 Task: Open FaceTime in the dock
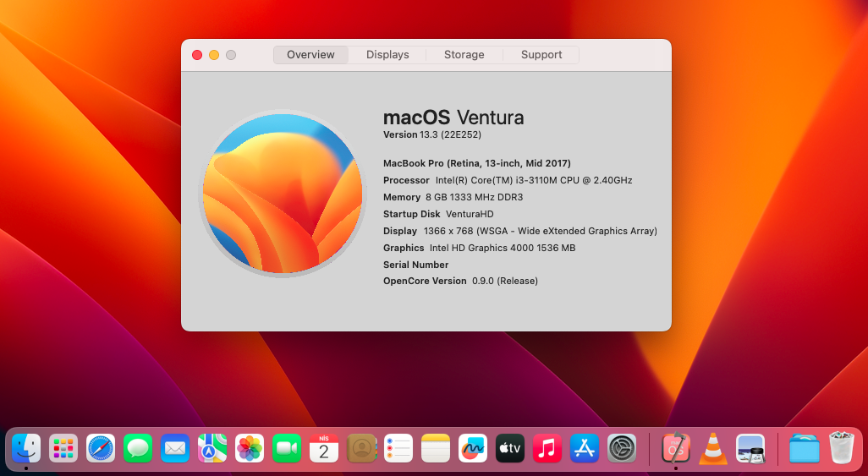point(287,448)
